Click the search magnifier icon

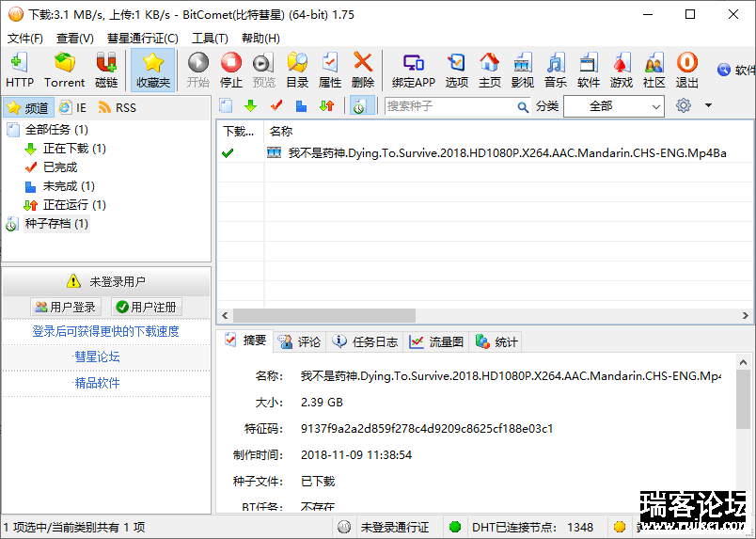click(523, 106)
